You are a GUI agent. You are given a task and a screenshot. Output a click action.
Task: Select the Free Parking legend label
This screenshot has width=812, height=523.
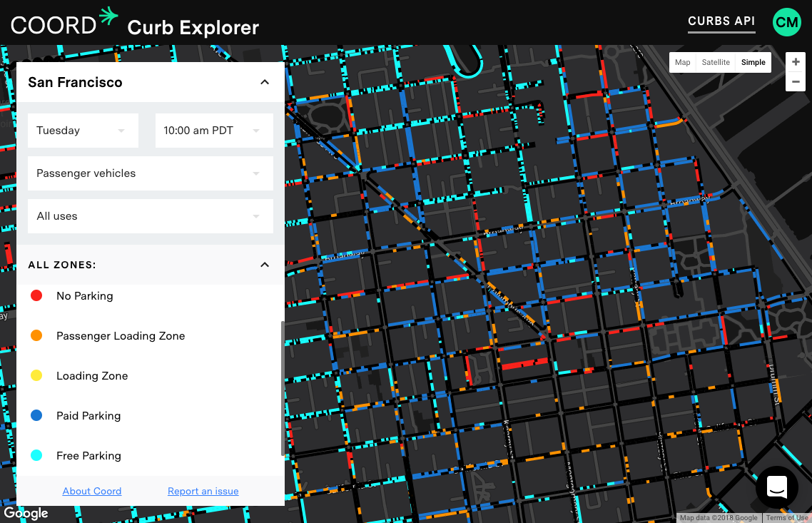pos(88,456)
